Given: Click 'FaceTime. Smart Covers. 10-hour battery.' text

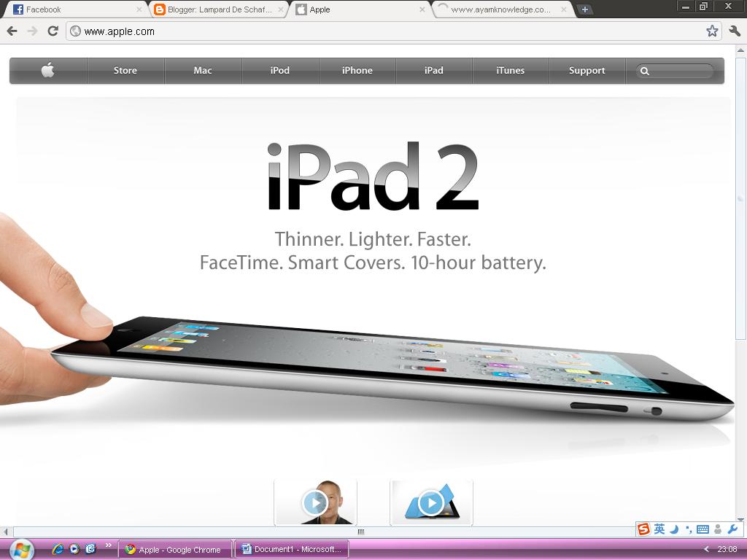Looking at the screenshot, I should [373, 262].
